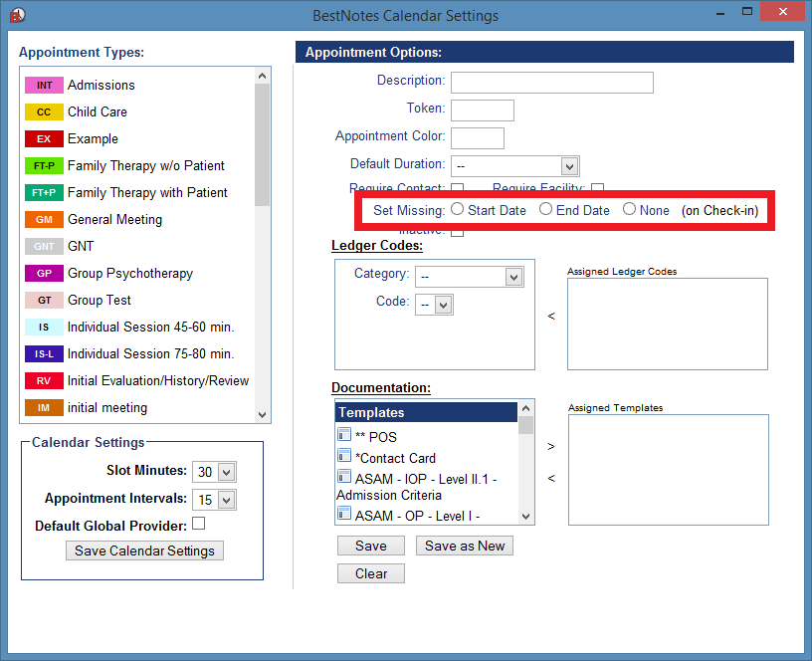The width and height of the screenshot is (812, 661).
Task: Open the Slot Minutes dropdown
Action: pyautogui.click(x=214, y=472)
